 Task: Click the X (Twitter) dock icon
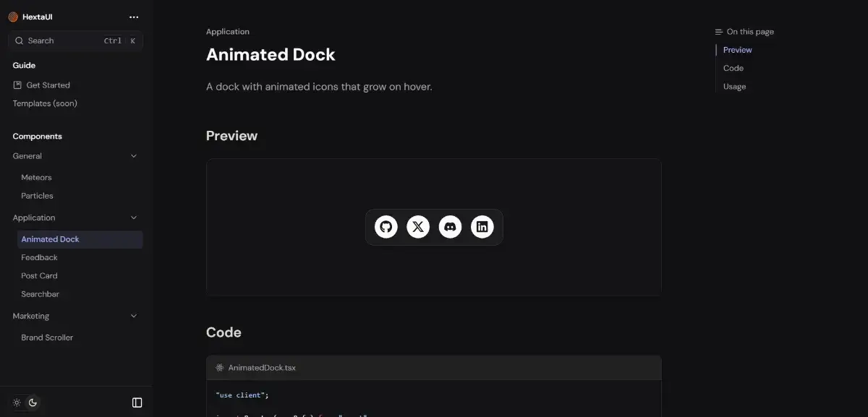point(418,227)
